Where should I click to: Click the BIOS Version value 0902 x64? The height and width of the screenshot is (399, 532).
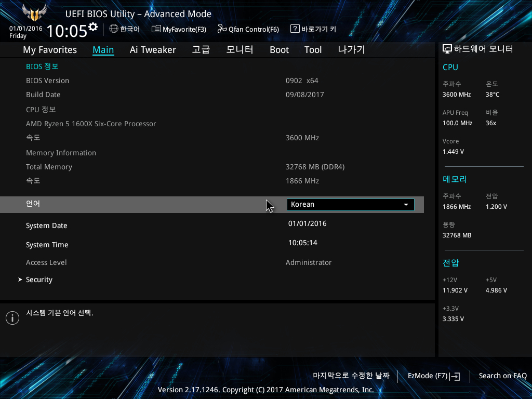click(x=302, y=81)
